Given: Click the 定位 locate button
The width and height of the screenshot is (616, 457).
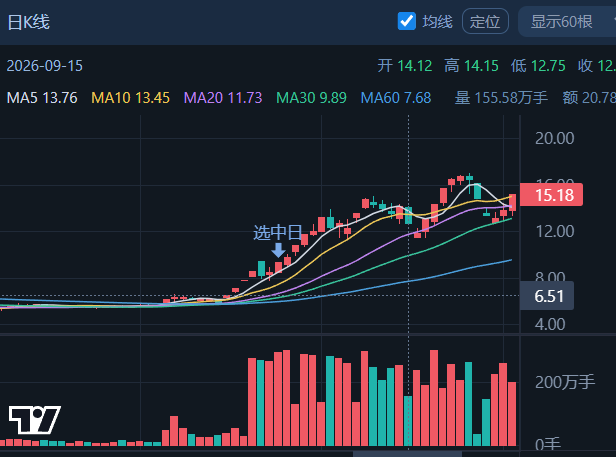Looking at the screenshot, I should [x=485, y=21].
